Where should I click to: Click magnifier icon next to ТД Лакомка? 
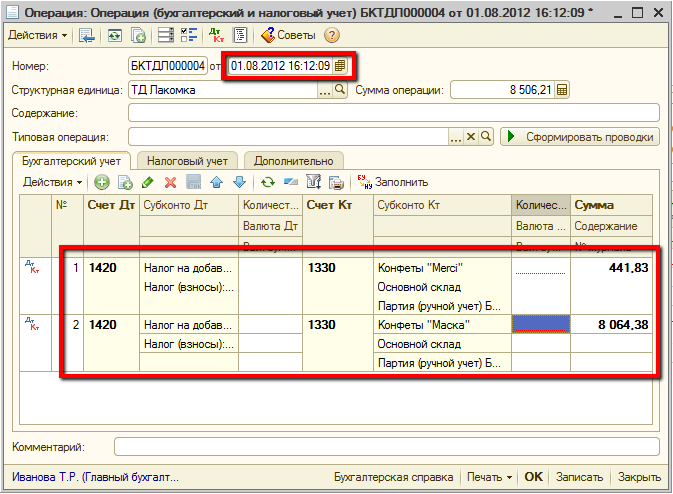pos(340,90)
